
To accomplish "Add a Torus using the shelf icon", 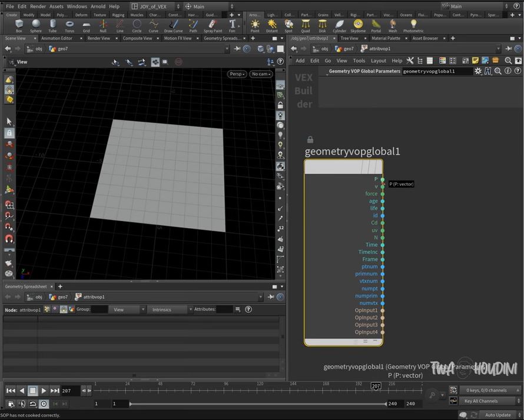I will (x=69, y=26).
